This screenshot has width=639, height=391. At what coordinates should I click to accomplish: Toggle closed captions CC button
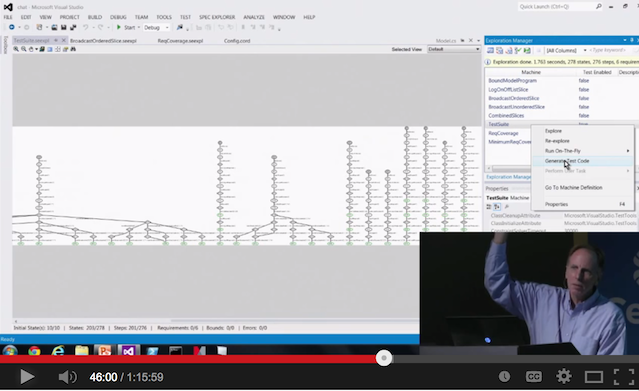[533, 377]
